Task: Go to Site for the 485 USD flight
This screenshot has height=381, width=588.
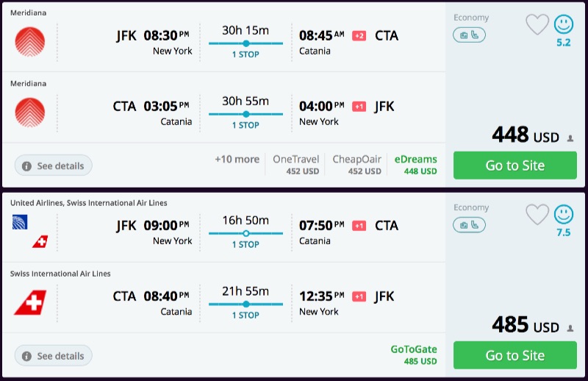Action: (x=514, y=355)
